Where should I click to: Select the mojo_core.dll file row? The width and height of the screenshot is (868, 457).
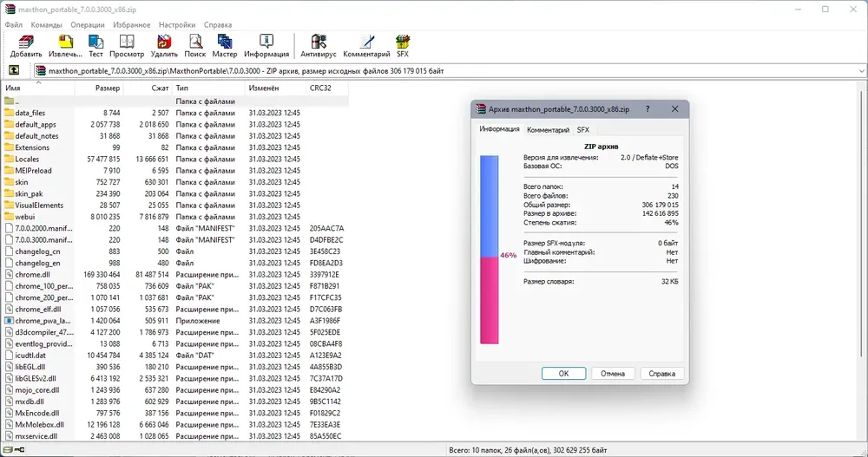[x=176, y=390]
